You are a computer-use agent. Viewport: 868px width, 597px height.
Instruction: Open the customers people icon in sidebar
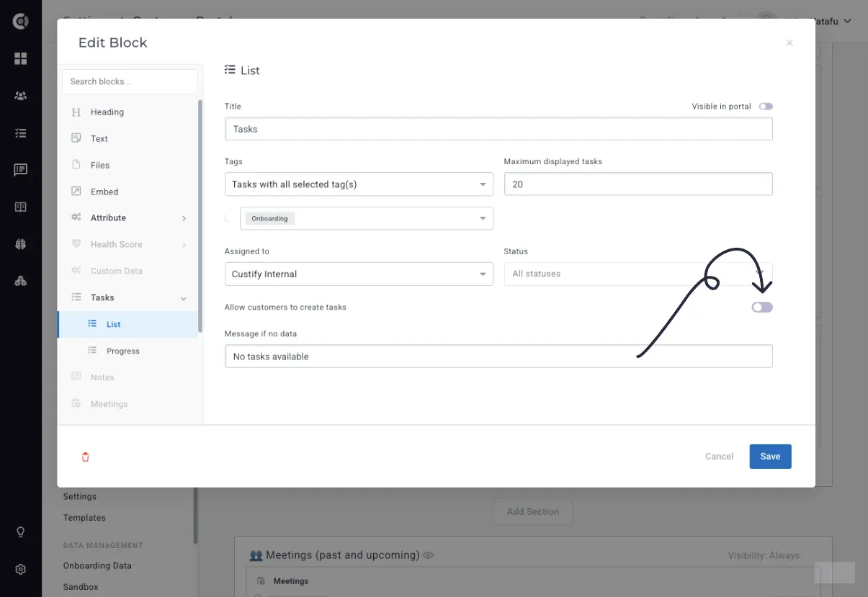(20, 96)
